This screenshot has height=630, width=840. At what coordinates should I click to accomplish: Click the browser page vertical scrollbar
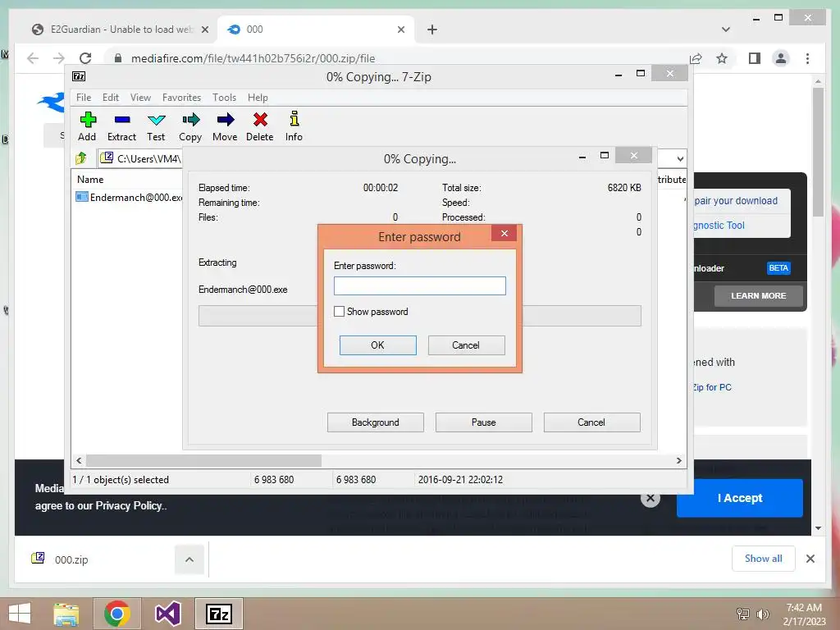click(818, 152)
